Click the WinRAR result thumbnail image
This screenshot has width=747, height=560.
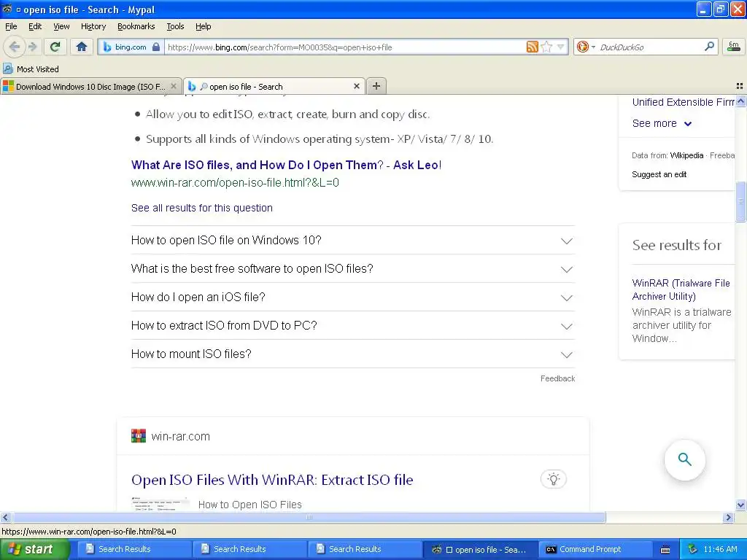160,504
